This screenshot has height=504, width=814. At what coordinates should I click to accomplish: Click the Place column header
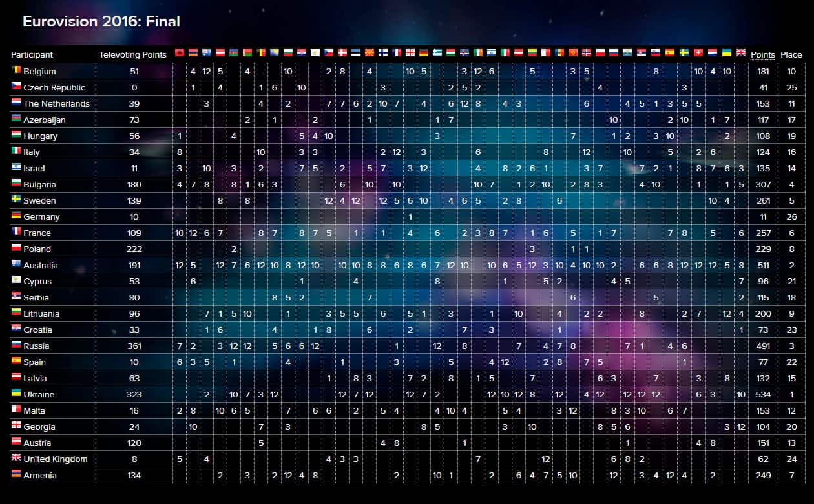tap(792, 54)
